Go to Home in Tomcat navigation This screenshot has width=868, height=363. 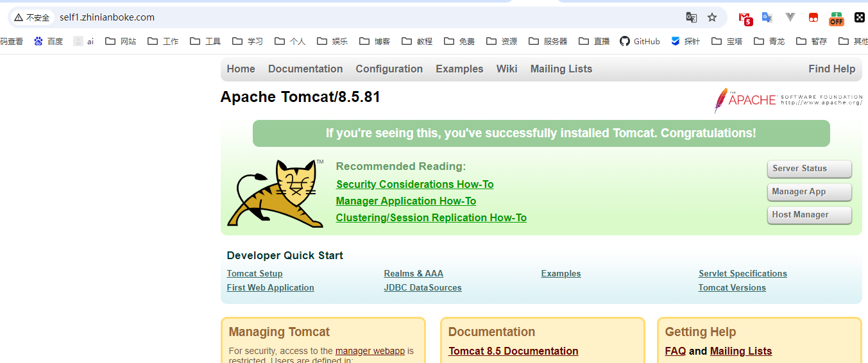click(x=241, y=69)
